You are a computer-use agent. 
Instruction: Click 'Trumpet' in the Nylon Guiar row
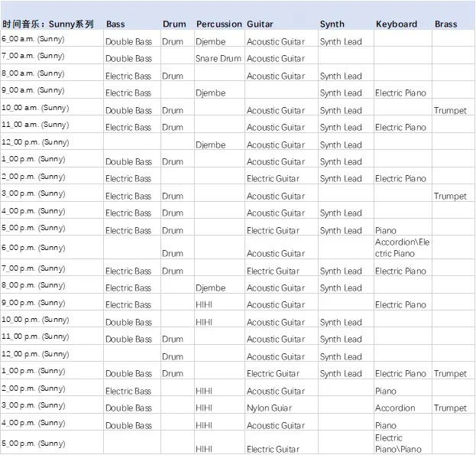click(450, 408)
